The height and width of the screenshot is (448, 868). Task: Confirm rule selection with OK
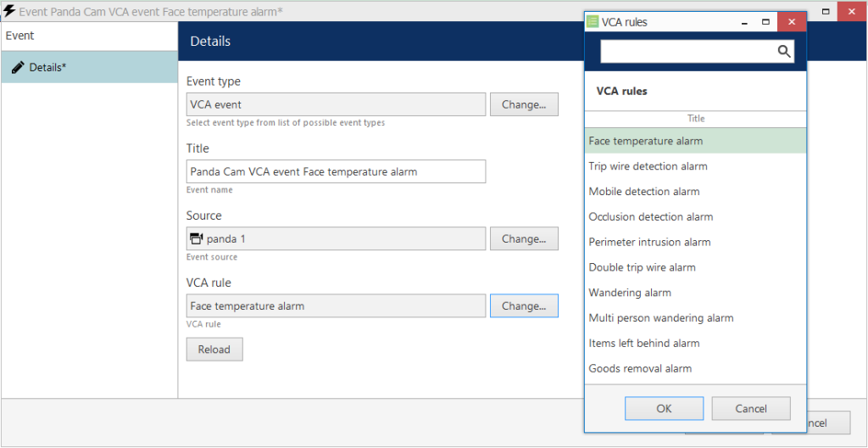pyautogui.click(x=664, y=409)
